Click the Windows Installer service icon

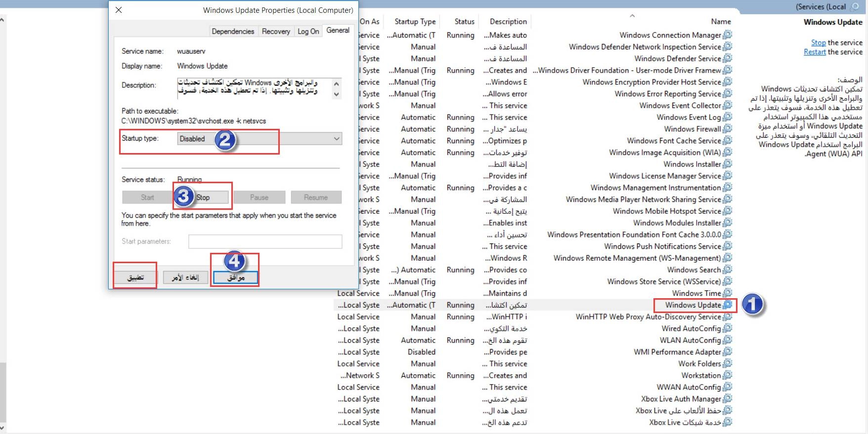click(727, 164)
